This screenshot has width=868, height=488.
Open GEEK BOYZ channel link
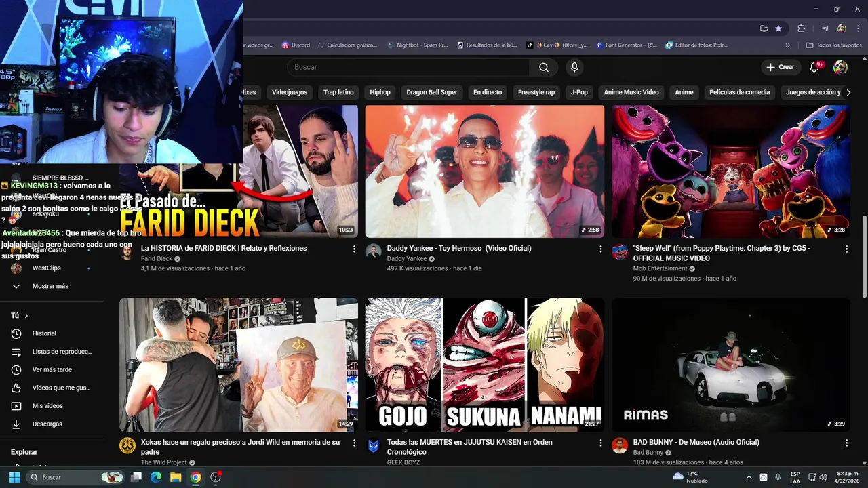click(403, 462)
